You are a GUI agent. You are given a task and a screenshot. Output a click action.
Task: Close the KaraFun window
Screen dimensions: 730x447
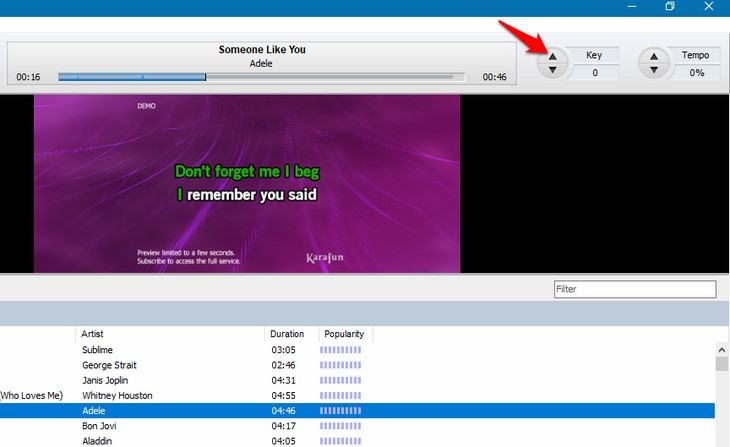pyautogui.click(x=709, y=6)
